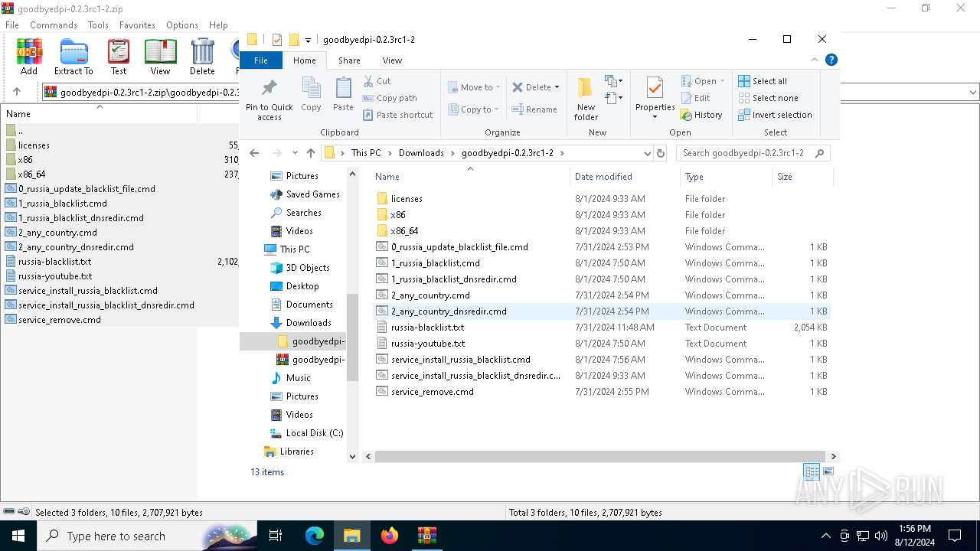Open WinRAR Options menu

pyautogui.click(x=182, y=25)
